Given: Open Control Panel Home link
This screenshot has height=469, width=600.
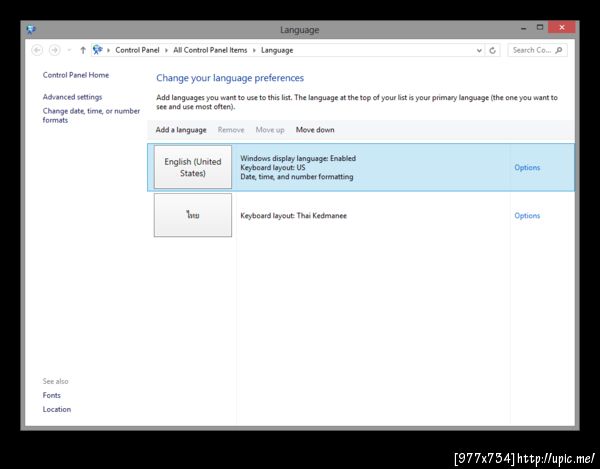Looking at the screenshot, I should pos(76,75).
